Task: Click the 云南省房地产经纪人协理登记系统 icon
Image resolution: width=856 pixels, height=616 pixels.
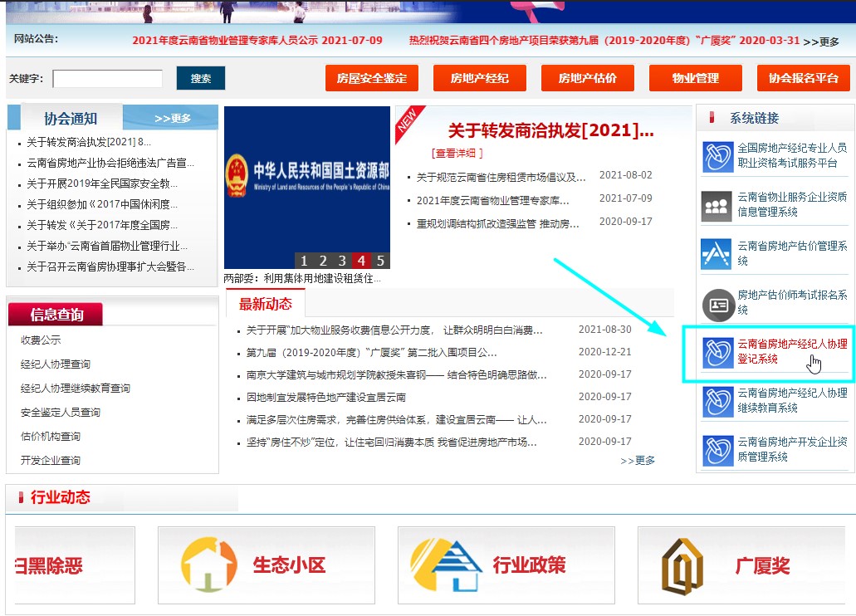Action: click(x=717, y=353)
